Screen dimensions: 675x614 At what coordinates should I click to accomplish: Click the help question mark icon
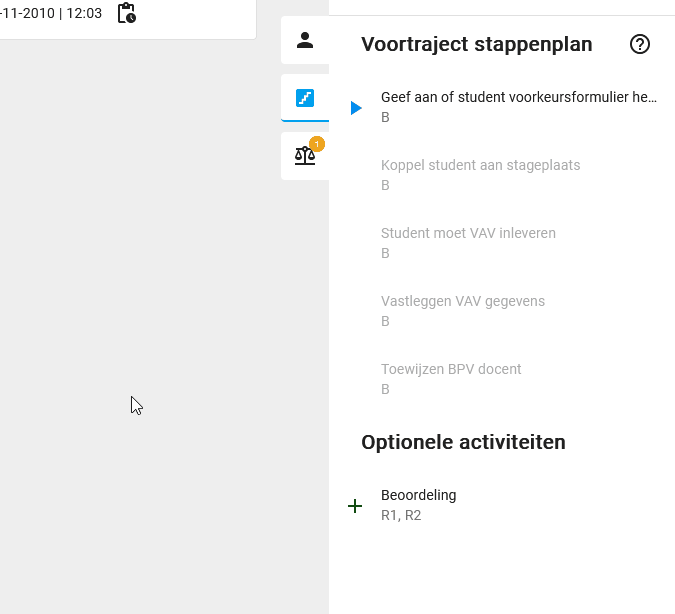[640, 44]
